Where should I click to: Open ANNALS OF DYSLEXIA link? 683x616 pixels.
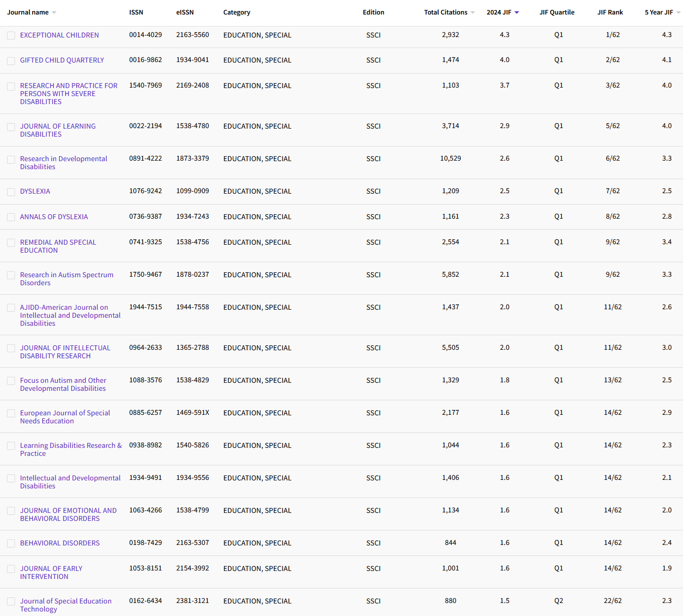54,217
